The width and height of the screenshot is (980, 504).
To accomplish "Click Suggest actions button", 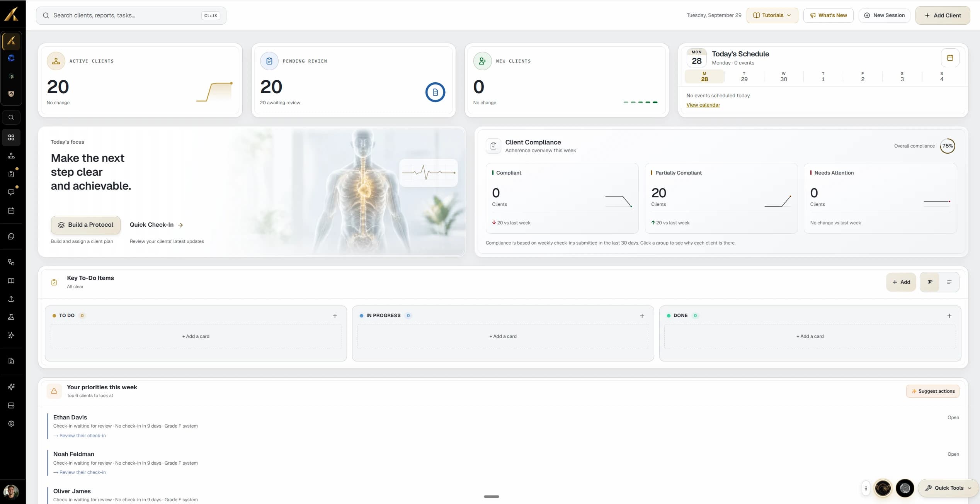I will coord(932,391).
